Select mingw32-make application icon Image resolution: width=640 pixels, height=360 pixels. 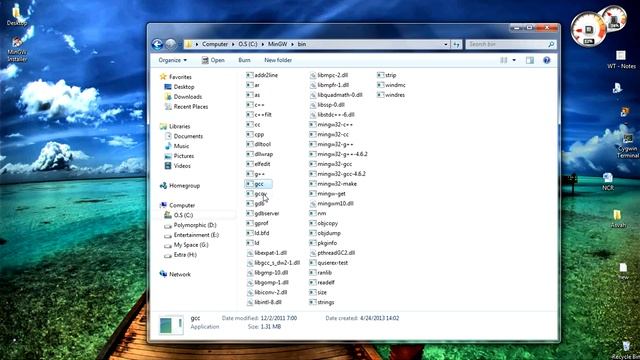point(313,184)
